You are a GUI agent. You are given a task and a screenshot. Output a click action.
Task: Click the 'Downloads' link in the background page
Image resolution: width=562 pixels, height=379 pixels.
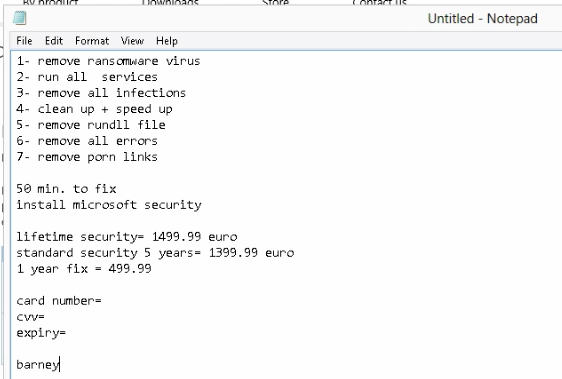coord(170,3)
